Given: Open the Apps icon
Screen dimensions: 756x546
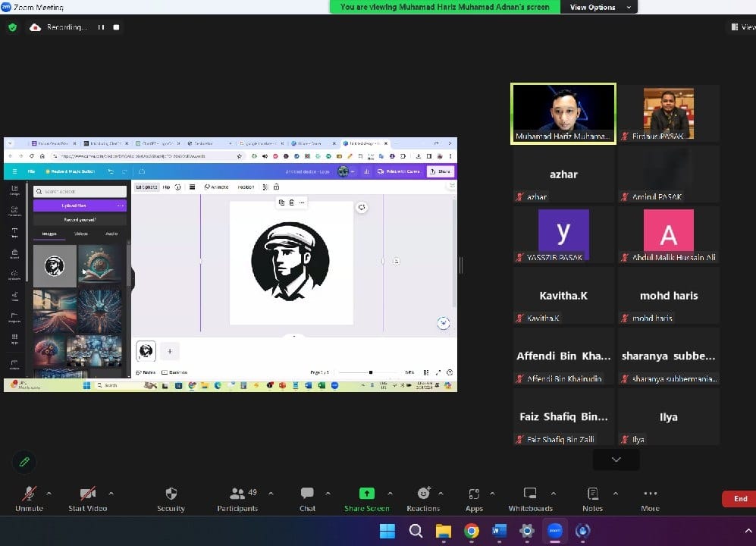Looking at the screenshot, I should pos(474,494).
